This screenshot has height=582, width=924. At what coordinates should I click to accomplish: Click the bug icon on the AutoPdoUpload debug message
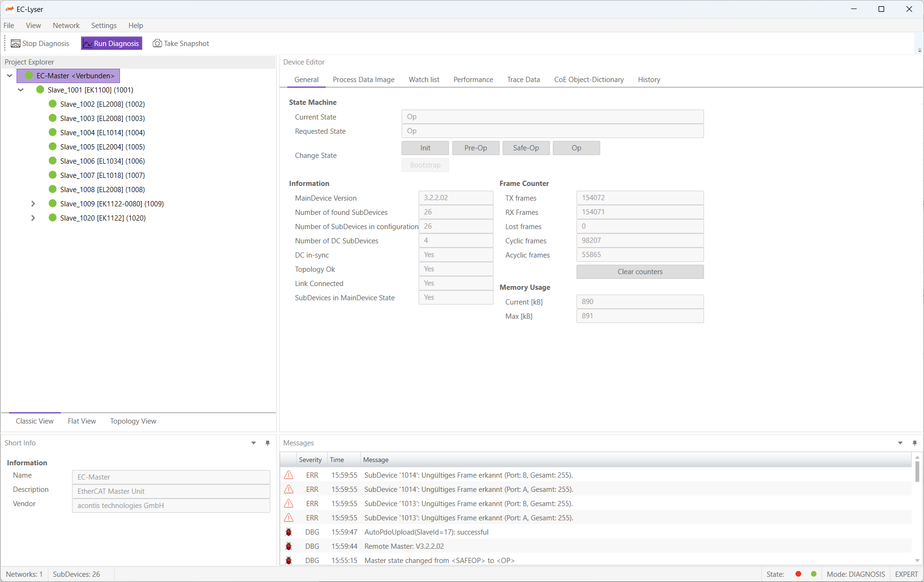click(x=289, y=532)
